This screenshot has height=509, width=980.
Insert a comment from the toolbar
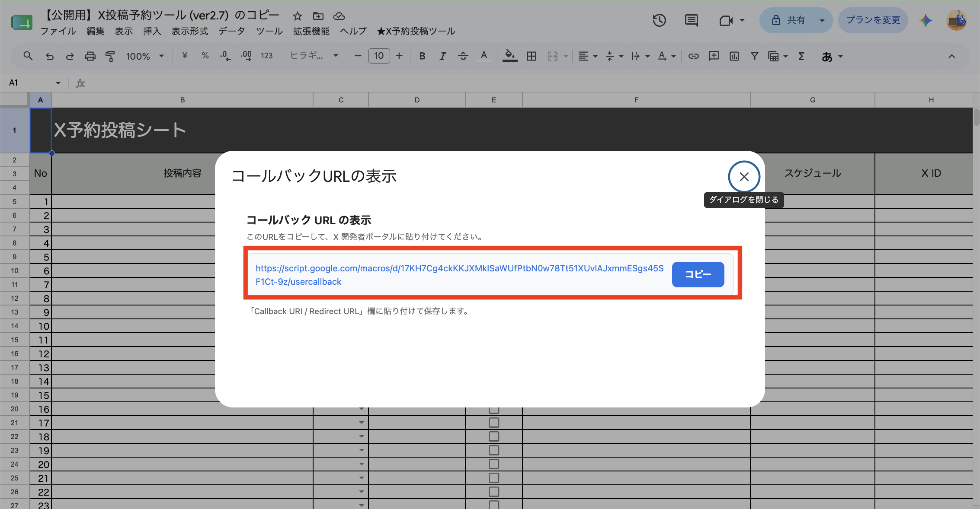(x=714, y=56)
